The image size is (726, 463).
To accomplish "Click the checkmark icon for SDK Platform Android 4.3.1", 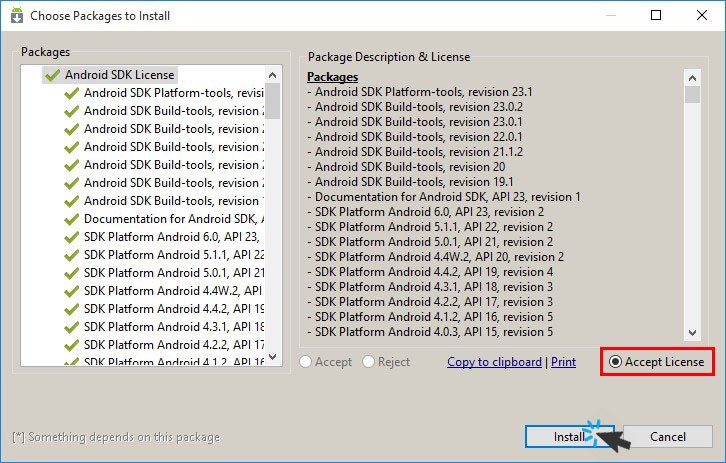I will 71,327.
